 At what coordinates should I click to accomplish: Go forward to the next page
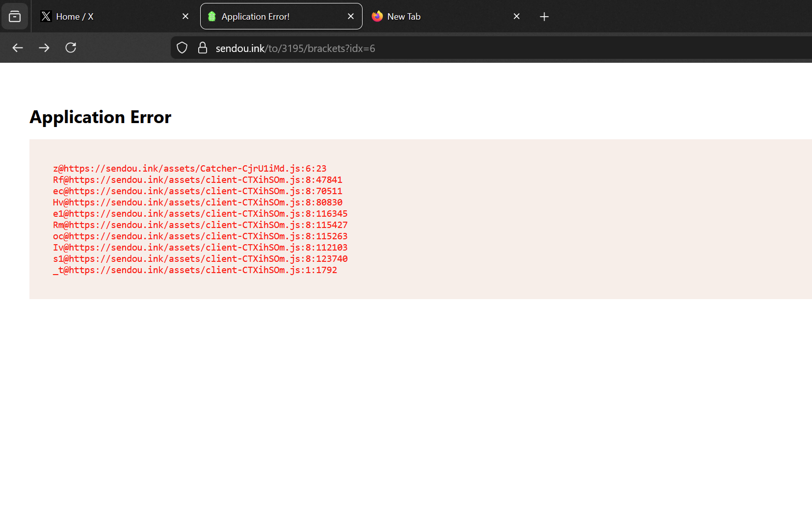pos(44,48)
